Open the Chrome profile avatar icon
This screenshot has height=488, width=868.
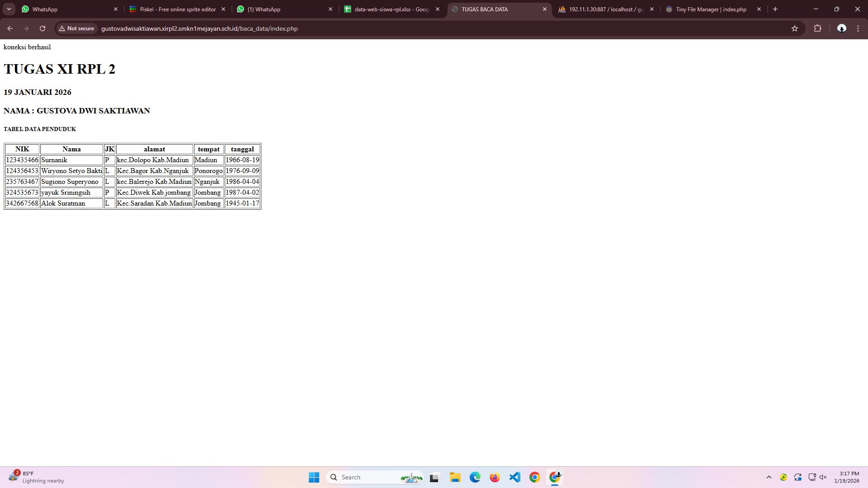(x=841, y=28)
